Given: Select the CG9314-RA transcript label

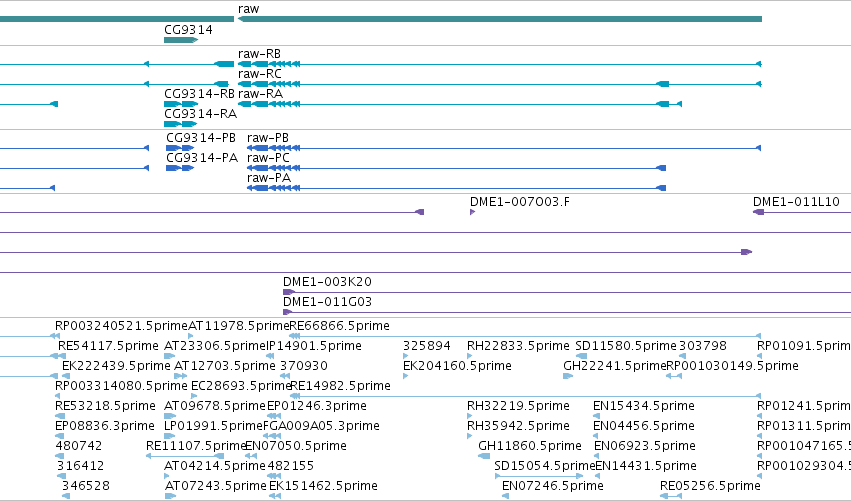Looking at the screenshot, I should [200, 113].
